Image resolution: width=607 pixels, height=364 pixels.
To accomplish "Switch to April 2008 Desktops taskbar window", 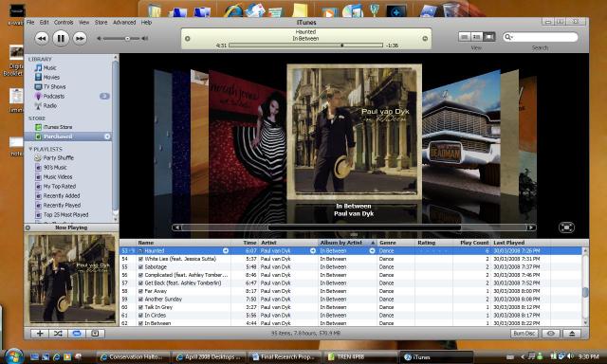I will coord(209,356).
